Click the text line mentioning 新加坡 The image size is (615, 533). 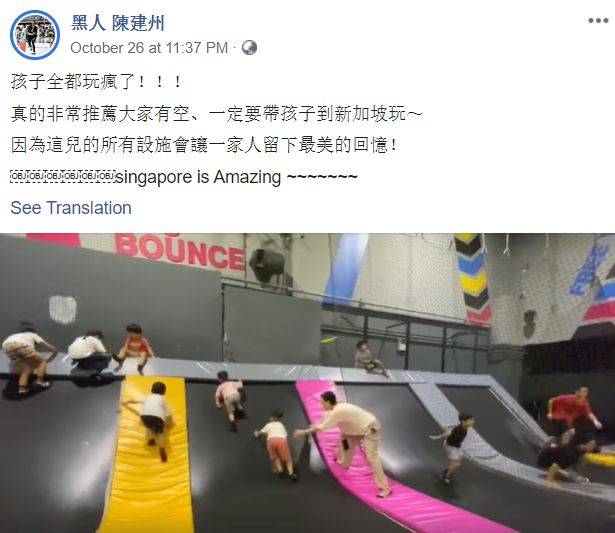tap(217, 114)
